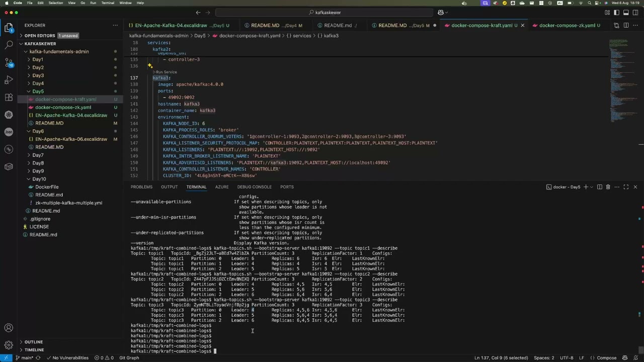Open the Copilot dropdown chevron in title bar

(x=447, y=13)
